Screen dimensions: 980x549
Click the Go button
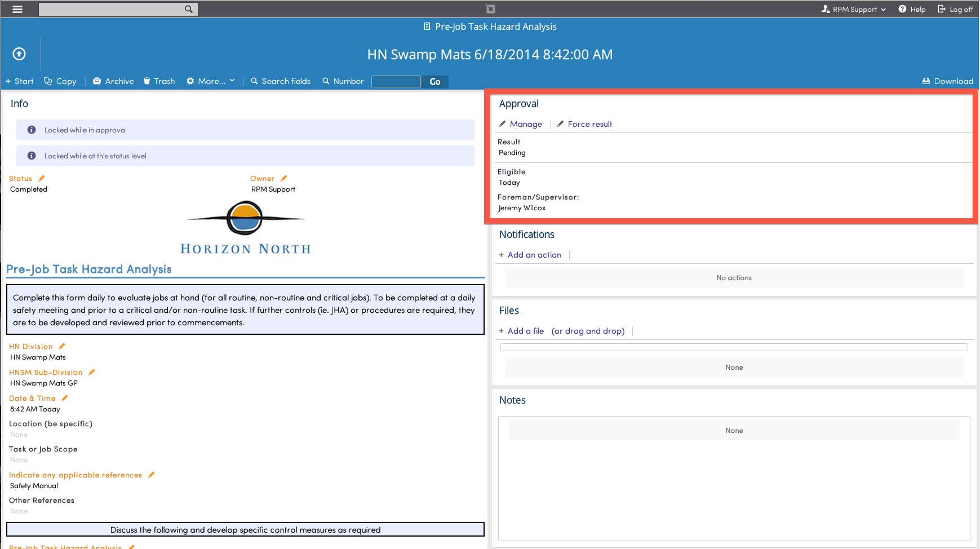pyautogui.click(x=435, y=82)
